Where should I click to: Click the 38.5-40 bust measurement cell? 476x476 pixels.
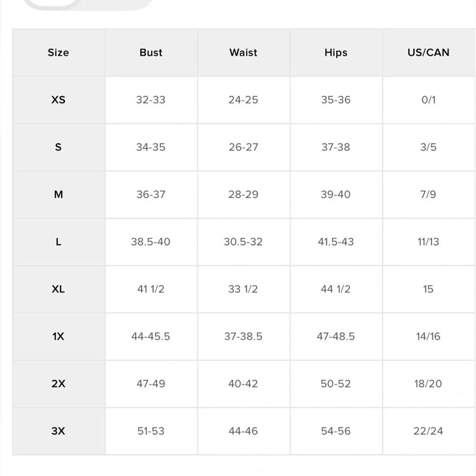(x=151, y=242)
